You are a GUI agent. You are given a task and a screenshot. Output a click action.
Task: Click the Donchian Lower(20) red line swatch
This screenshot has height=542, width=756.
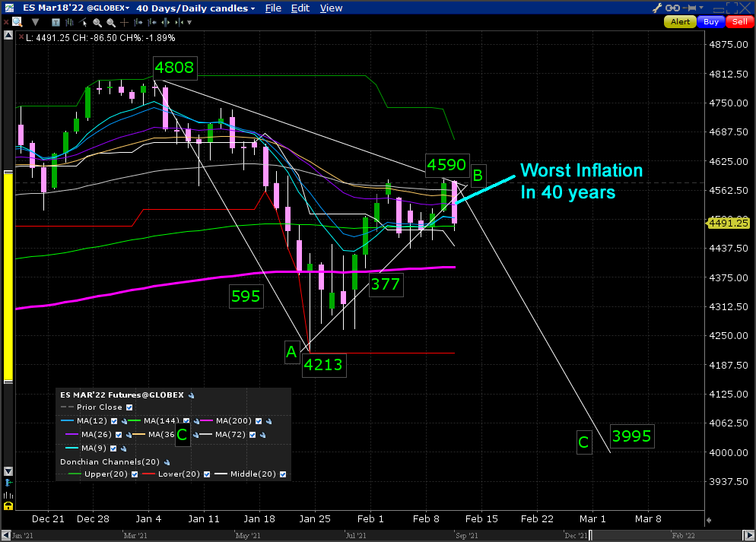click(149, 474)
